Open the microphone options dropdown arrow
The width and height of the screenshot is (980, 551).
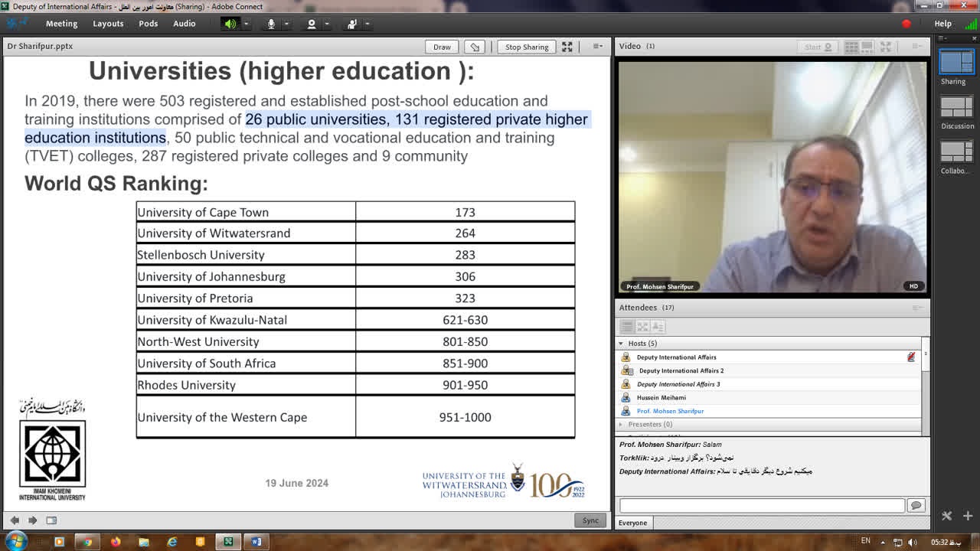(286, 24)
